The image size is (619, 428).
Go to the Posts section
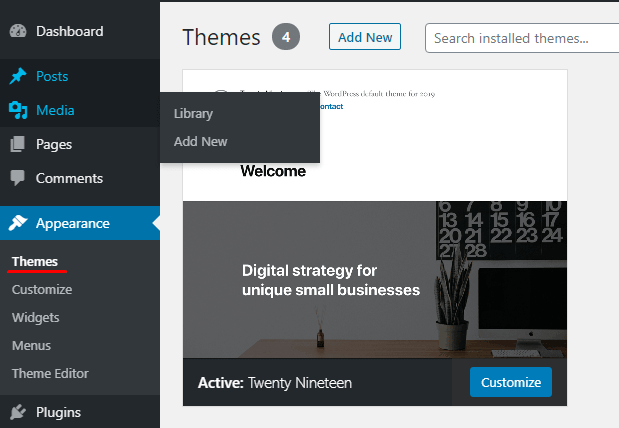pos(52,76)
